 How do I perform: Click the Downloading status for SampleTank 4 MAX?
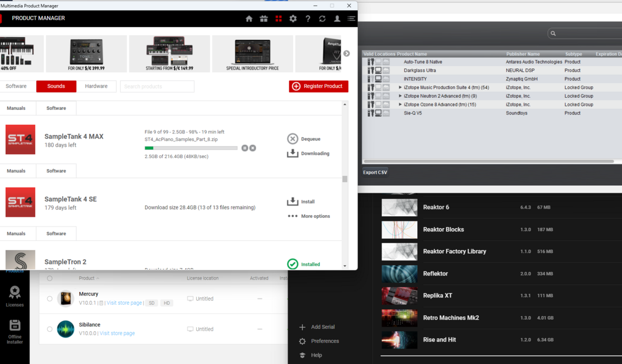pyautogui.click(x=308, y=154)
